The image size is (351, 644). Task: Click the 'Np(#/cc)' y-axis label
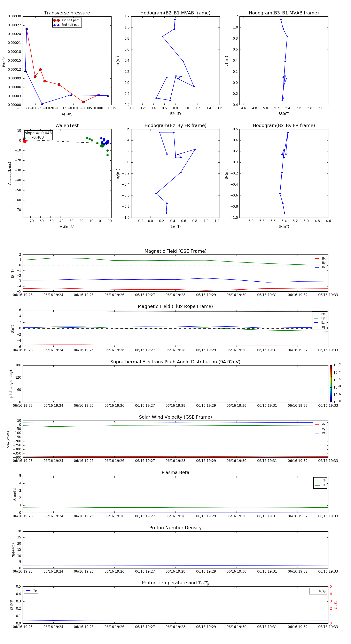point(13,550)
